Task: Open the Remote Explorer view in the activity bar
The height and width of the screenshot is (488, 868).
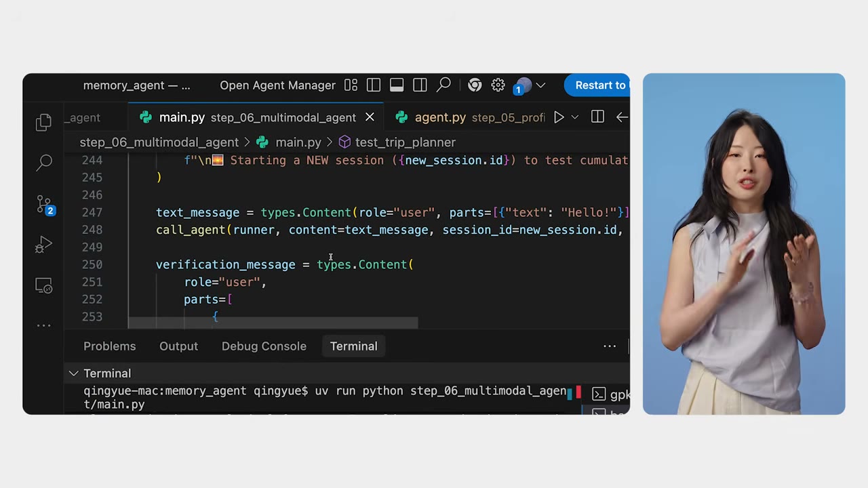Action: point(44,286)
